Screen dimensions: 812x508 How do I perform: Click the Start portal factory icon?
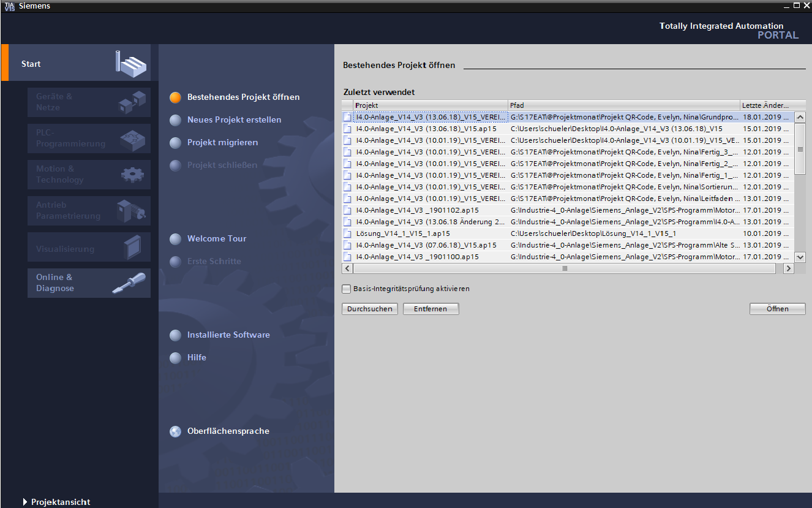(x=132, y=64)
